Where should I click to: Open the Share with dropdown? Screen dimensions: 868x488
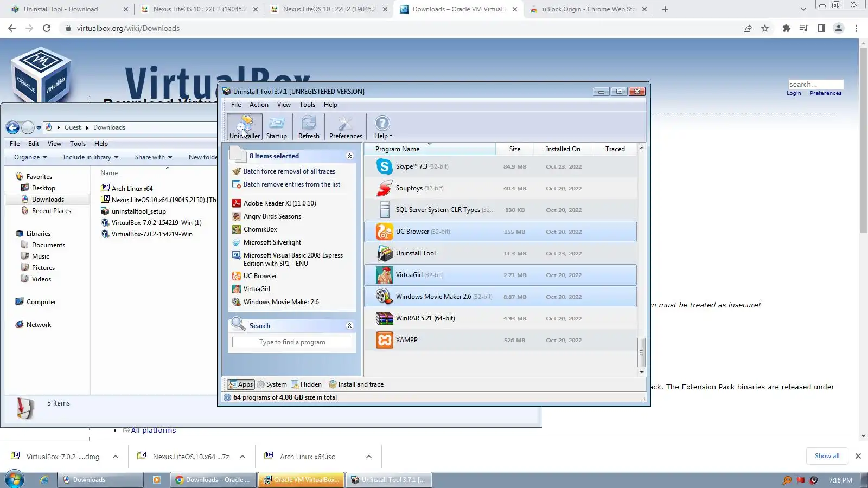point(154,157)
